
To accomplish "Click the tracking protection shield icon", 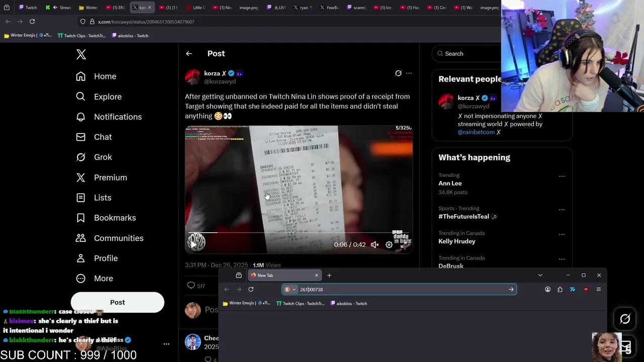I will point(83,22).
